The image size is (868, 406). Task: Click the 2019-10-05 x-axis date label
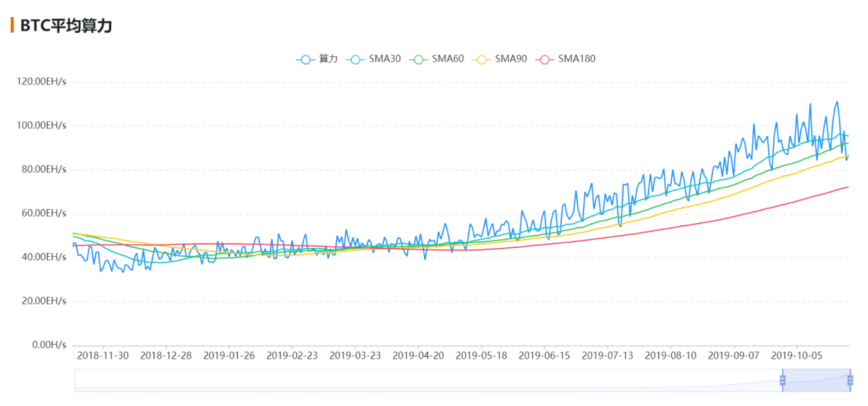tap(796, 355)
